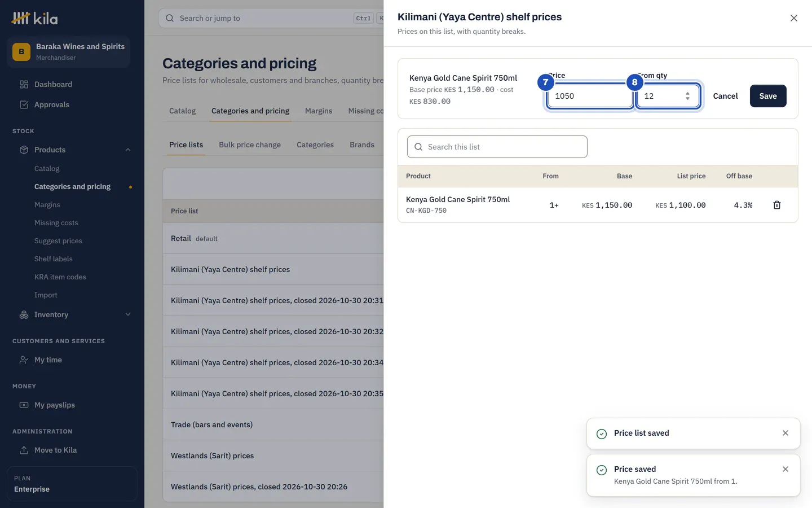Screen dimensions: 812x508
Task: Open the Bulk price change tab
Action: [x=250, y=144]
